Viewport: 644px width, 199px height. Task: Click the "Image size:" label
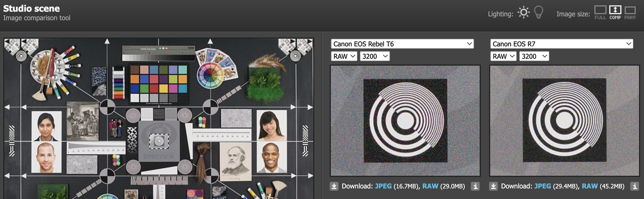pyautogui.click(x=573, y=14)
